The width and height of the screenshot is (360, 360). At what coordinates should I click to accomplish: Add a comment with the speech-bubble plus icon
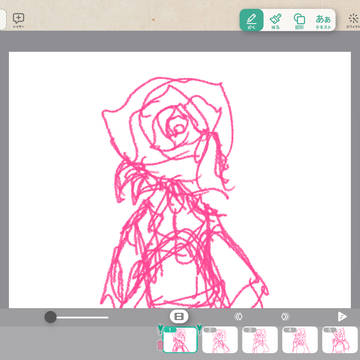coord(18,19)
